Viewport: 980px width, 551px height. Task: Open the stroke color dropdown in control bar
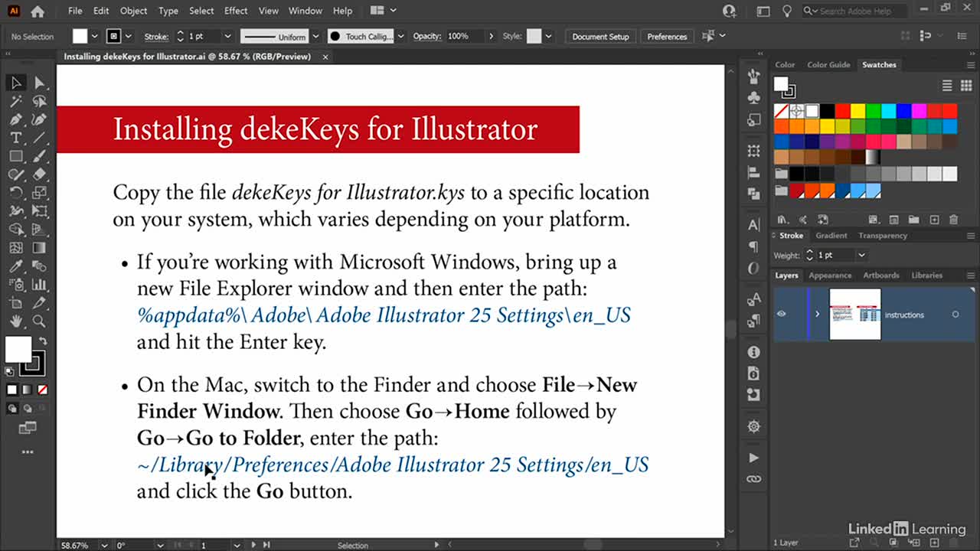128,36
